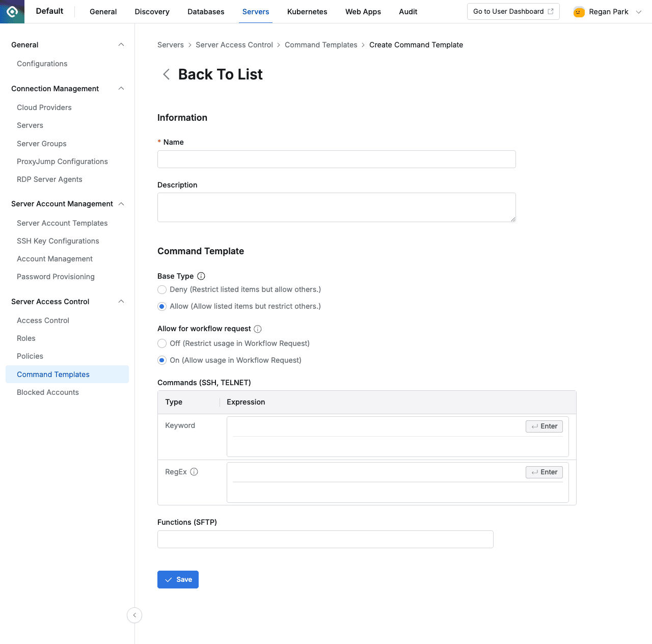
Task: Click the RegEx info icon in the table
Action: tap(194, 472)
